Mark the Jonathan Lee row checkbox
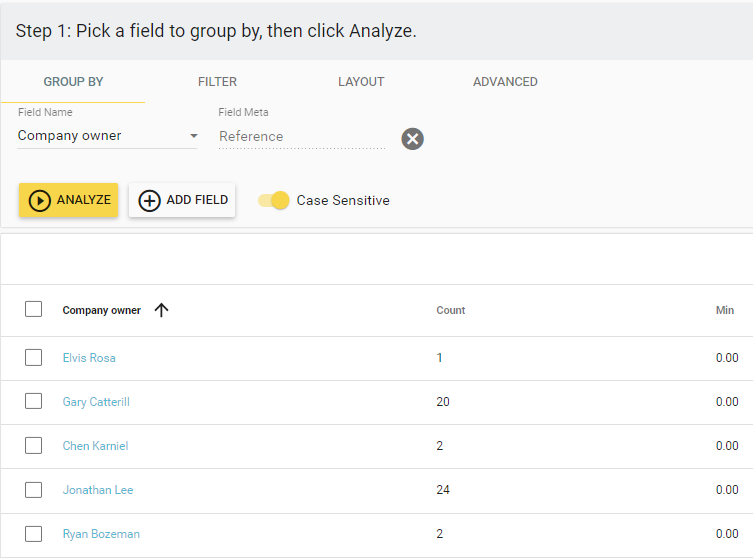Viewport: 753px width, 558px height. [x=34, y=489]
